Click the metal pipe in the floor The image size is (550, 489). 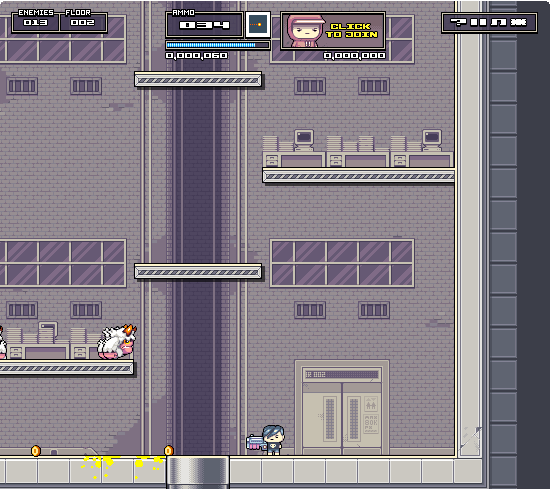198,472
